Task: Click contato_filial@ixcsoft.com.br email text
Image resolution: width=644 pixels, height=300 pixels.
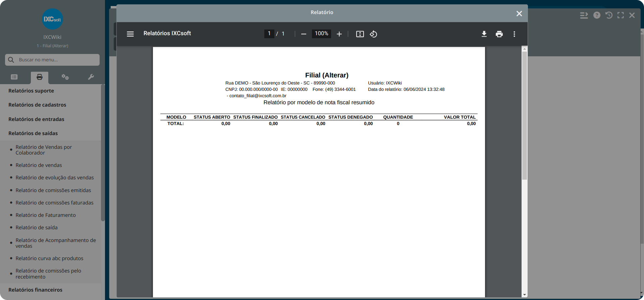Action: (x=258, y=96)
